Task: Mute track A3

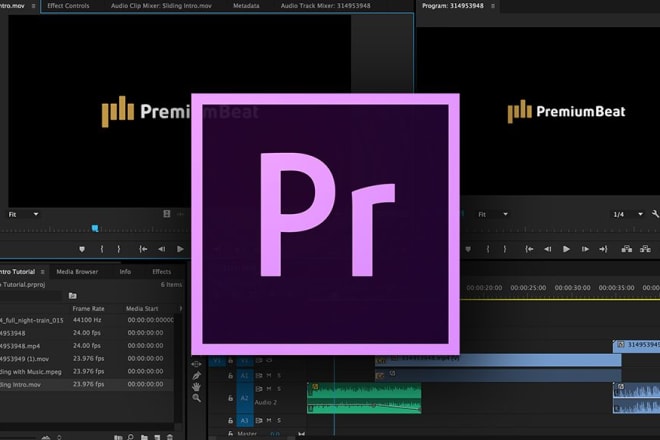Action: [x=269, y=420]
